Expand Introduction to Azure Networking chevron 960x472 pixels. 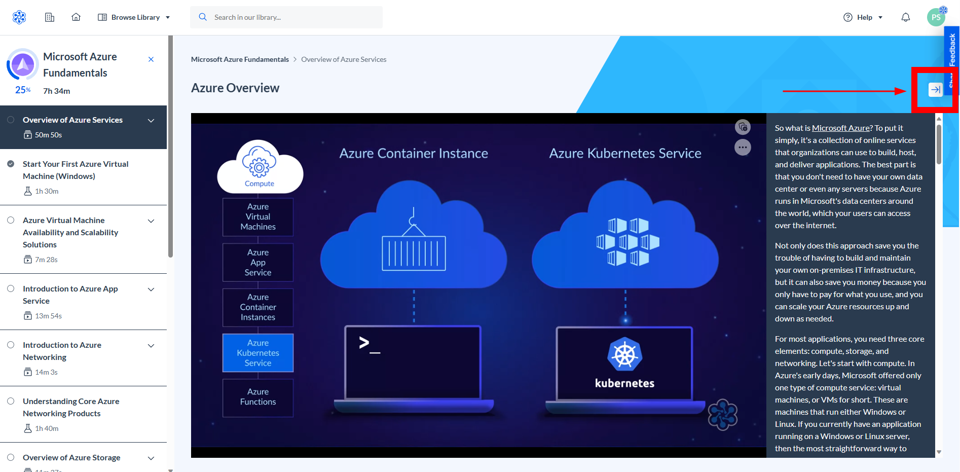coord(151,345)
